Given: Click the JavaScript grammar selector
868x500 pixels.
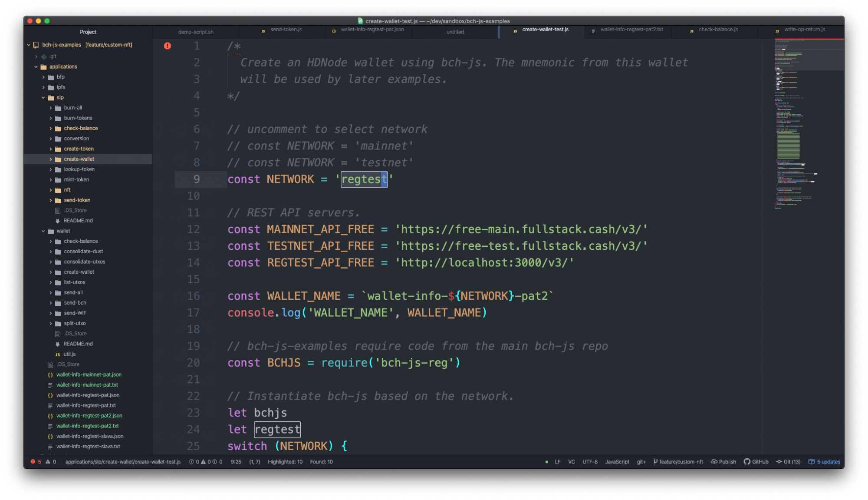Looking at the screenshot, I should pyautogui.click(x=617, y=462).
